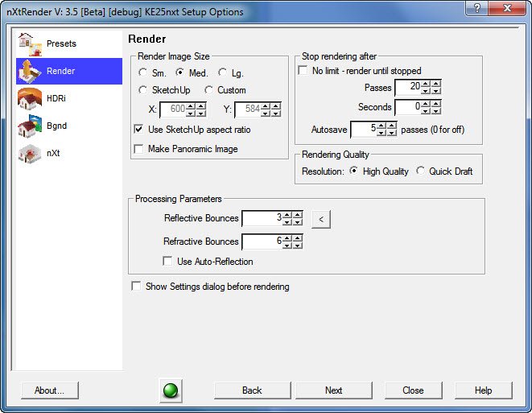Click the Reflective Bounces spinner arrows
This screenshot has height=413, width=532.
click(x=293, y=218)
